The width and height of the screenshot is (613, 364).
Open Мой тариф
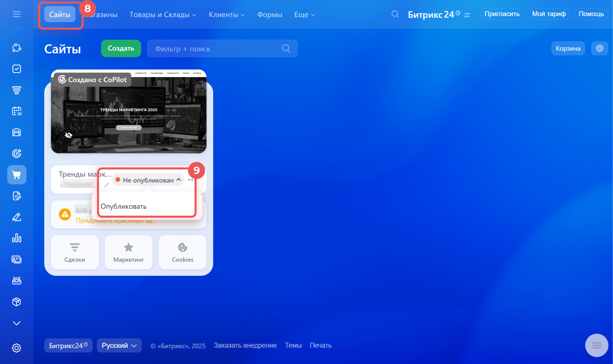click(549, 14)
